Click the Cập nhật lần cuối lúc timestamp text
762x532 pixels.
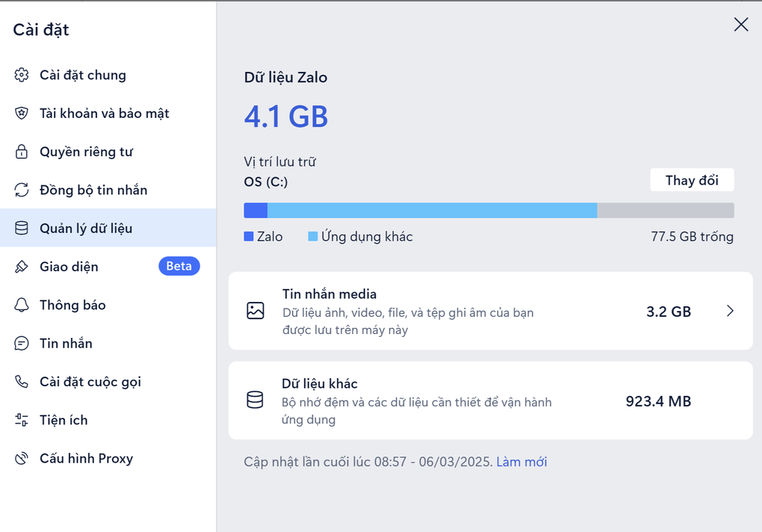click(368, 462)
